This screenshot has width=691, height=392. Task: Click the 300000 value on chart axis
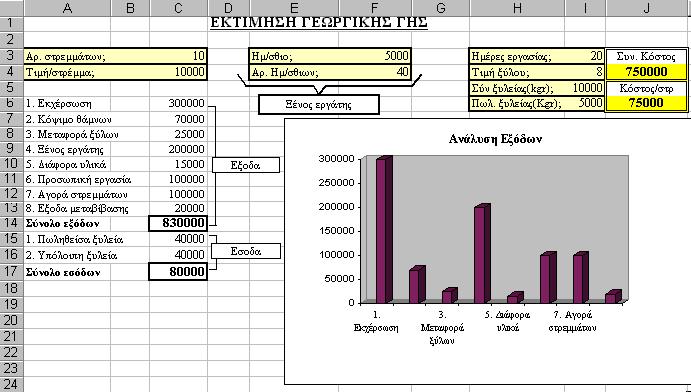click(x=336, y=159)
